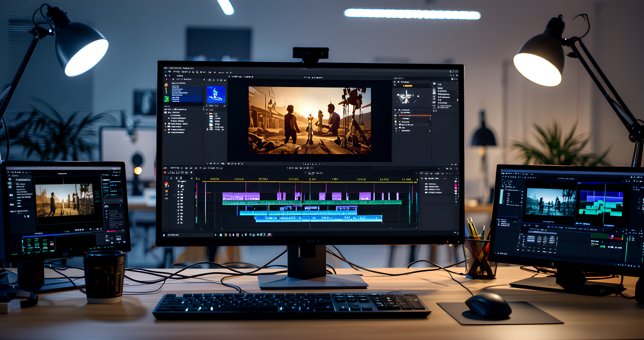Click the red record icon left of timeline
Screen dimensions: 644x340
[x=166, y=184]
